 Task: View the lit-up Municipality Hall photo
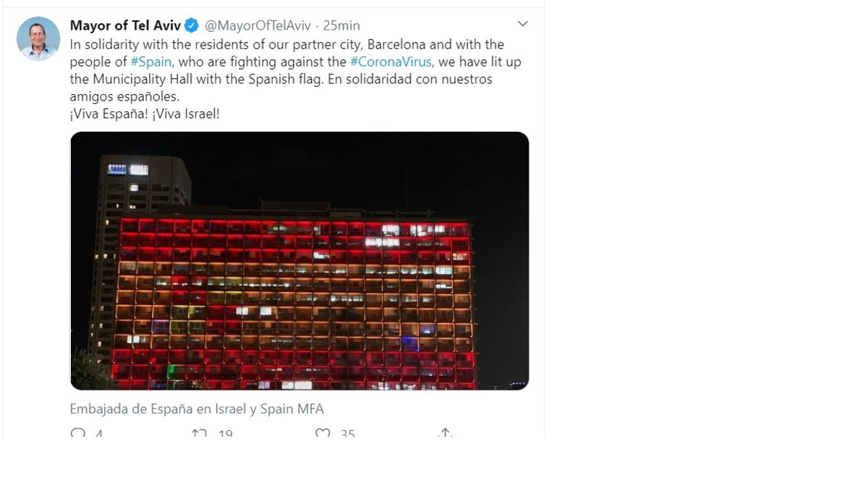[299, 261]
